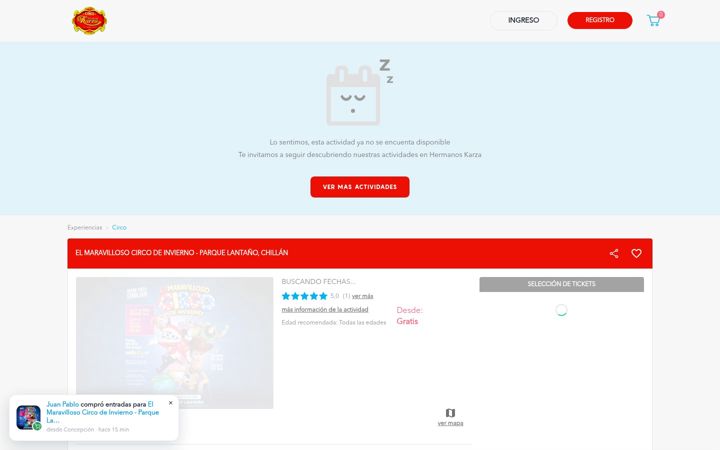Click BUSCANDO FECHAS text
This screenshot has width=720, height=450.
318,281
